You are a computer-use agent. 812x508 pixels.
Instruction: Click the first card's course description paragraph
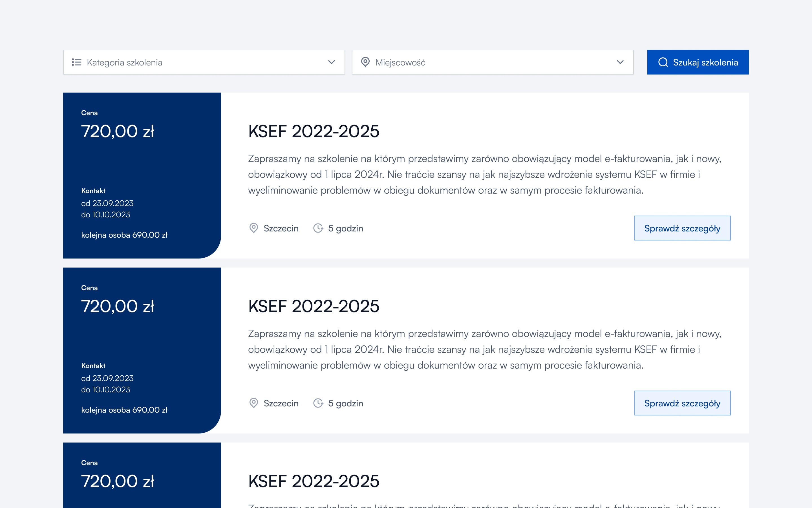pos(485,174)
